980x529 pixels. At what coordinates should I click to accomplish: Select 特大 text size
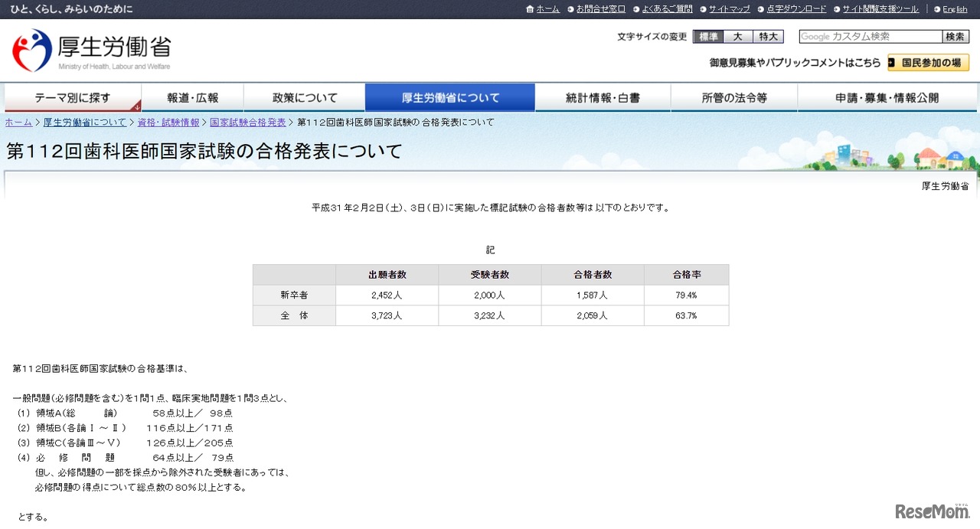[768, 37]
